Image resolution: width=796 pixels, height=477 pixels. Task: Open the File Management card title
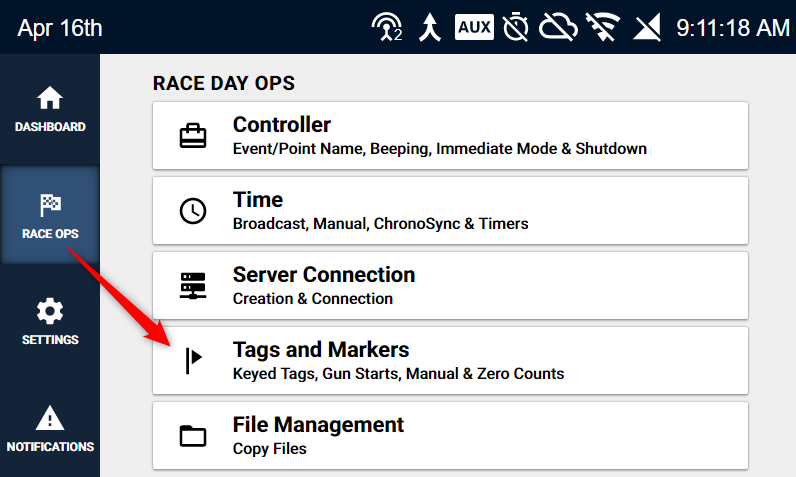[x=318, y=425]
